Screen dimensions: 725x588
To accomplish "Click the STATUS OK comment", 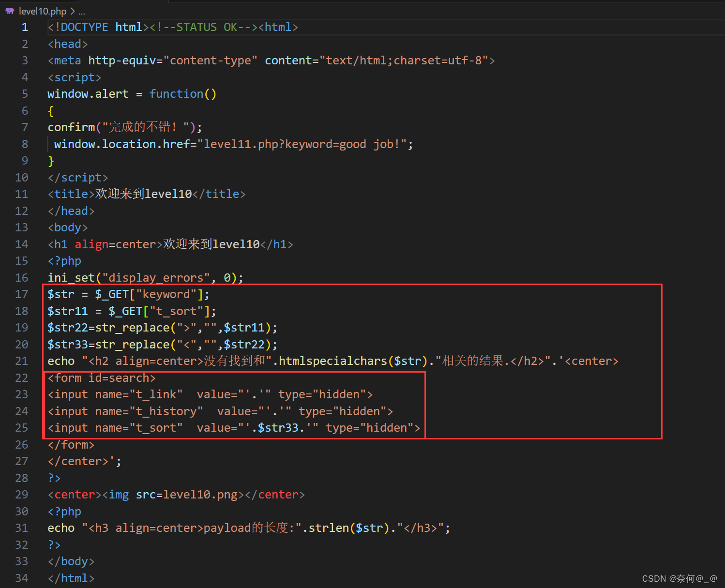I will (204, 27).
